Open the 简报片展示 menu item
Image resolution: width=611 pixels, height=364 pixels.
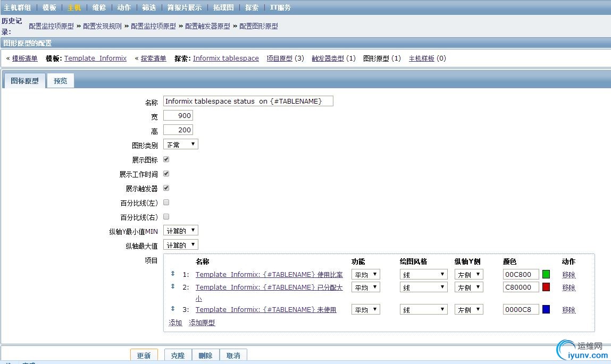[185, 7]
